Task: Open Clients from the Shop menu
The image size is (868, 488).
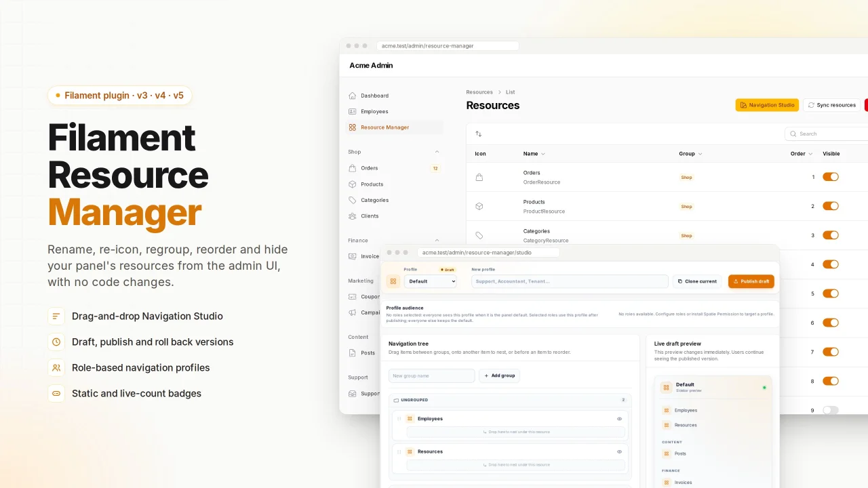Action: [394, 216]
